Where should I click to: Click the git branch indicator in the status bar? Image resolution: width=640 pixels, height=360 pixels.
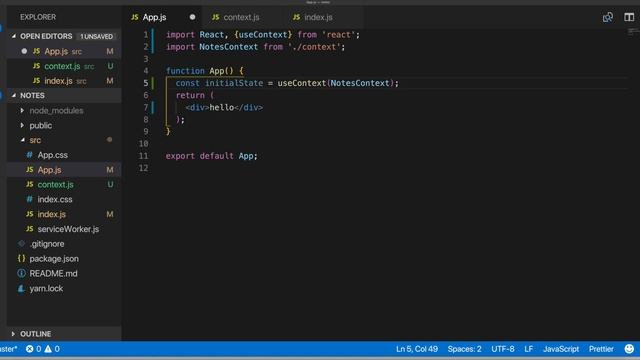tap(9, 349)
